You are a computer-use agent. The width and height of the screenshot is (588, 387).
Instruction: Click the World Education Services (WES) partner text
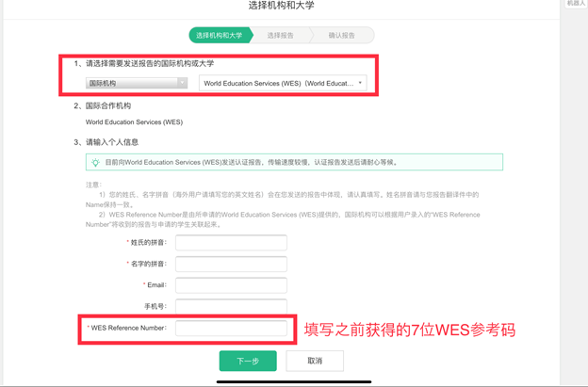point(134,122)
